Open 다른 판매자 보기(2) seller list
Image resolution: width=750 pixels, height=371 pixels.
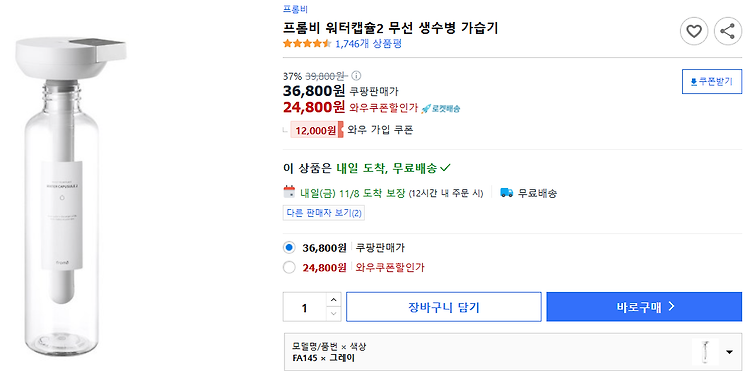[x=324, y=213]
